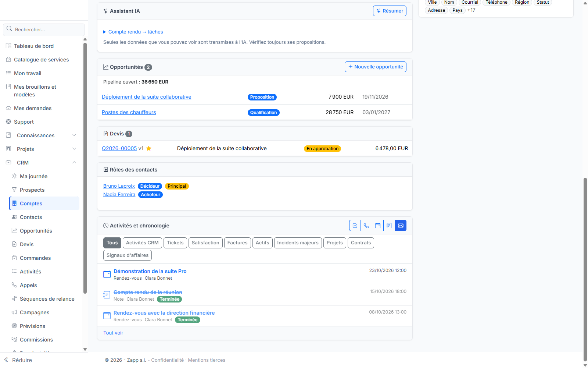Filter the timeline by Incidents majeurs
The image size is (588, 368).
tap(298, 243)
